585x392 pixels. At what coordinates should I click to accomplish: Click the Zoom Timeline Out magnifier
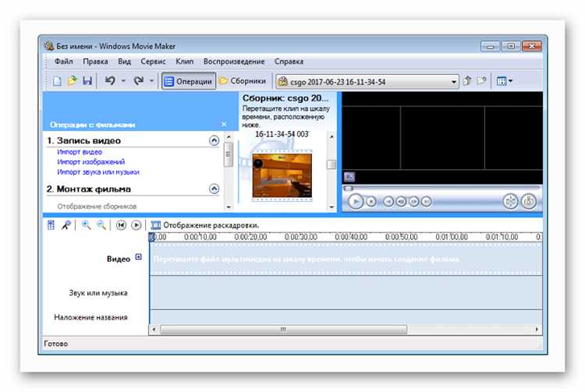click(x=101, y=225)
